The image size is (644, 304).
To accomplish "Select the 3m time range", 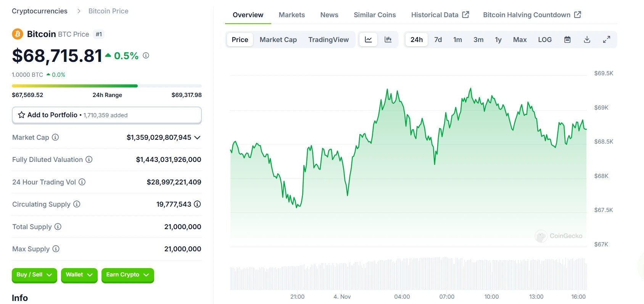I will pos(478,40).
